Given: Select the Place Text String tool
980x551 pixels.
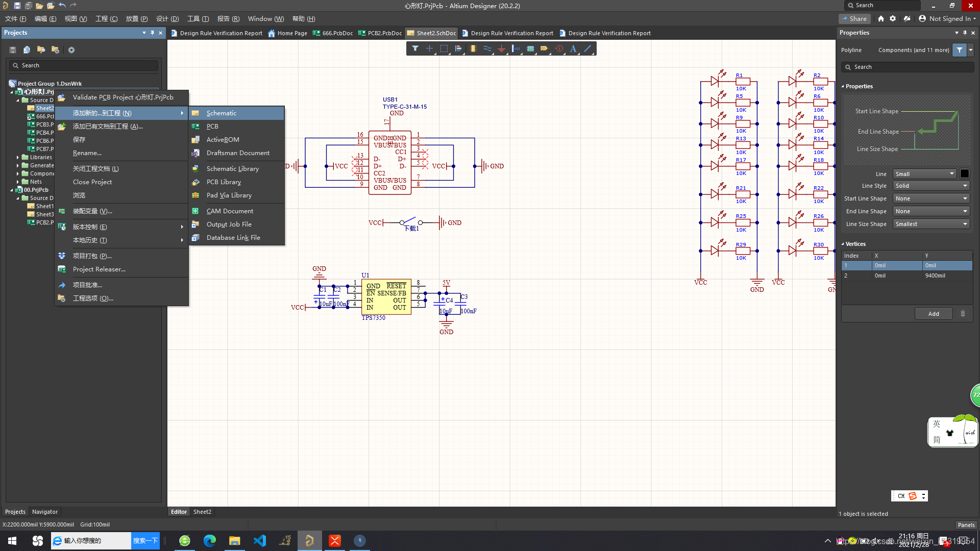Looking at the screenshot, I should pyautogui.click(x=573, y=48).
